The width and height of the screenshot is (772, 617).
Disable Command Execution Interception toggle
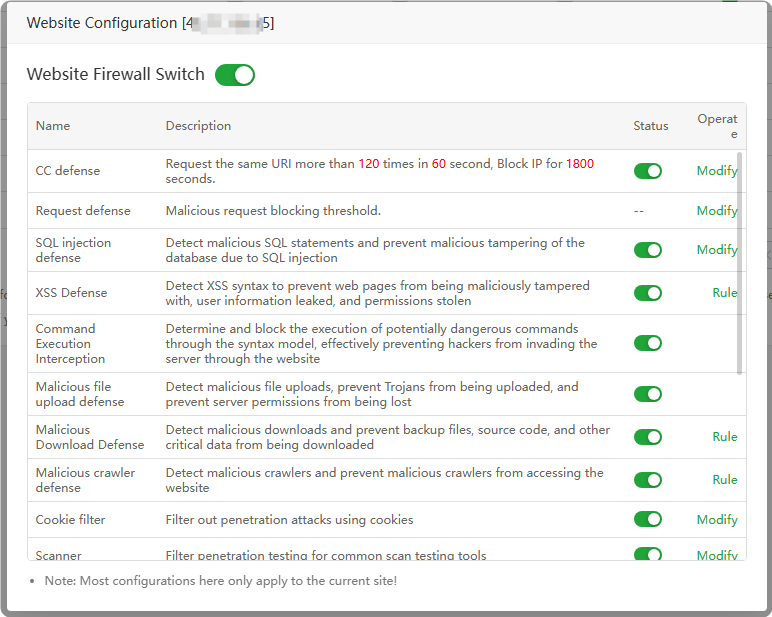(x=648, y=343)
